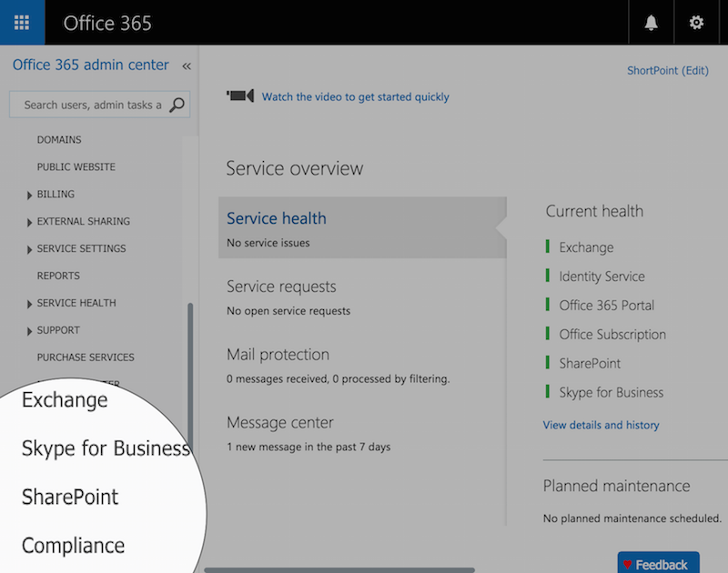Open the settings gear
The height and width of the screenshot is (573, 728).
696,22
